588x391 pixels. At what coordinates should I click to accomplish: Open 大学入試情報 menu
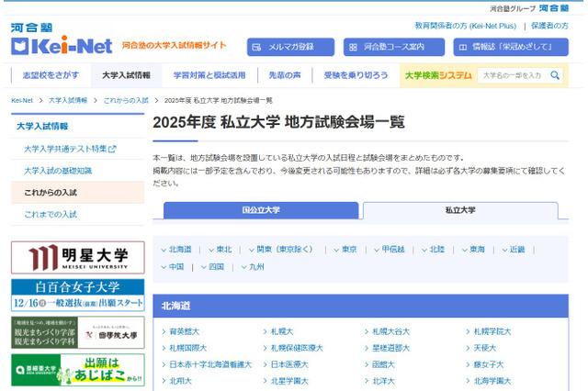pos(127,75)
